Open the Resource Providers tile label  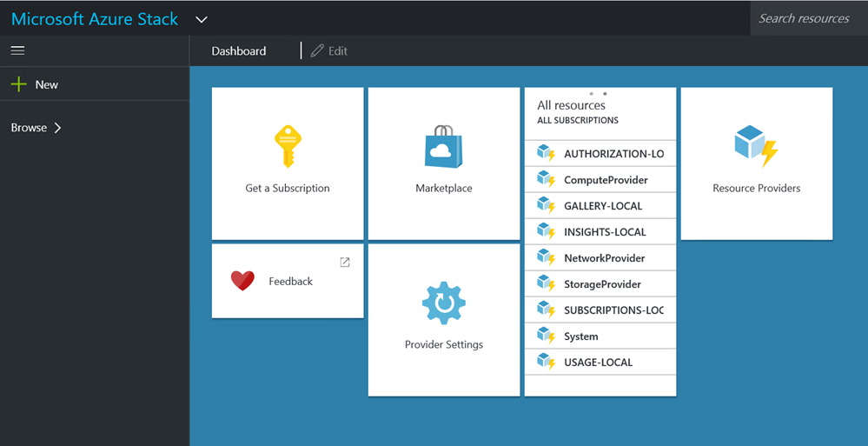(x=756, y=189)
